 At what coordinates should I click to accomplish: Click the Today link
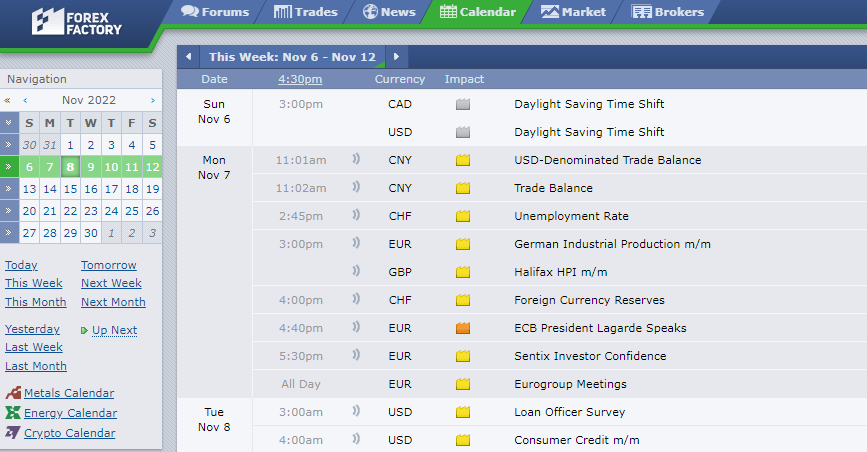21,265
